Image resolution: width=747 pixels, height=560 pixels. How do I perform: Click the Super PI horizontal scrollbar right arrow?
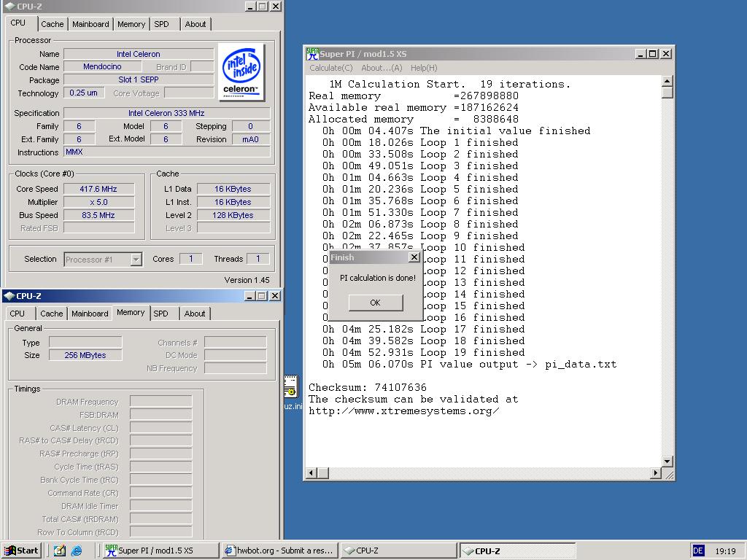click(x=656, y=472)
